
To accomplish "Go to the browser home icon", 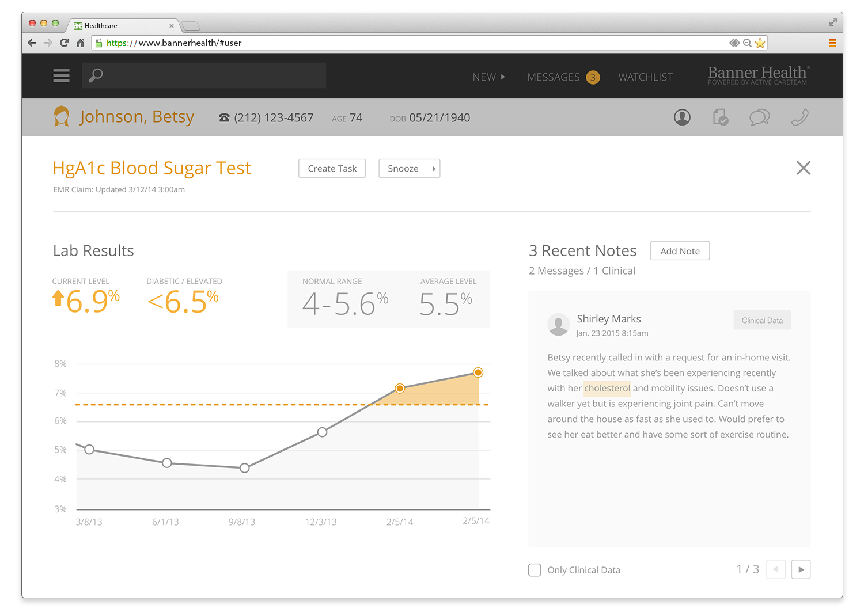I will coord(80,43).
